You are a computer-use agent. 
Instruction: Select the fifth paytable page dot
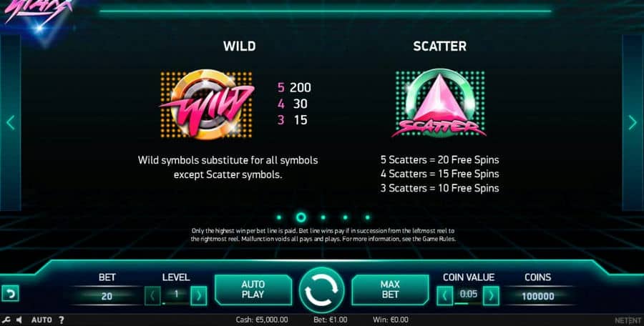pyautogui.click(x=367, y=217)
